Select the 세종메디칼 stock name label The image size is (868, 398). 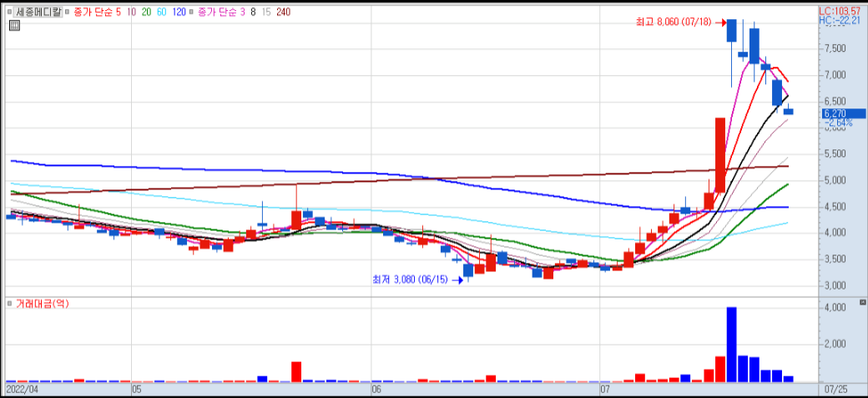click(38, 12)
